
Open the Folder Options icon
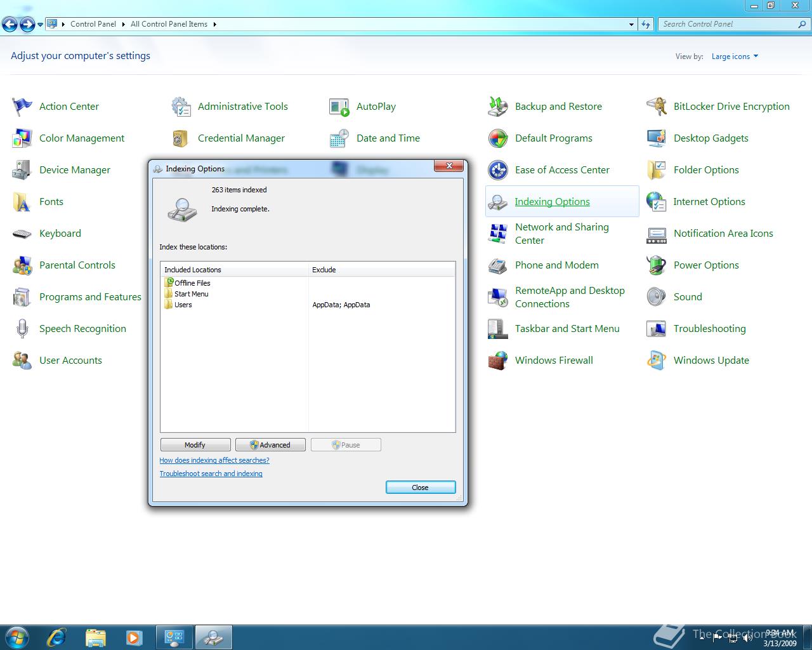click(x=657, y=170)
